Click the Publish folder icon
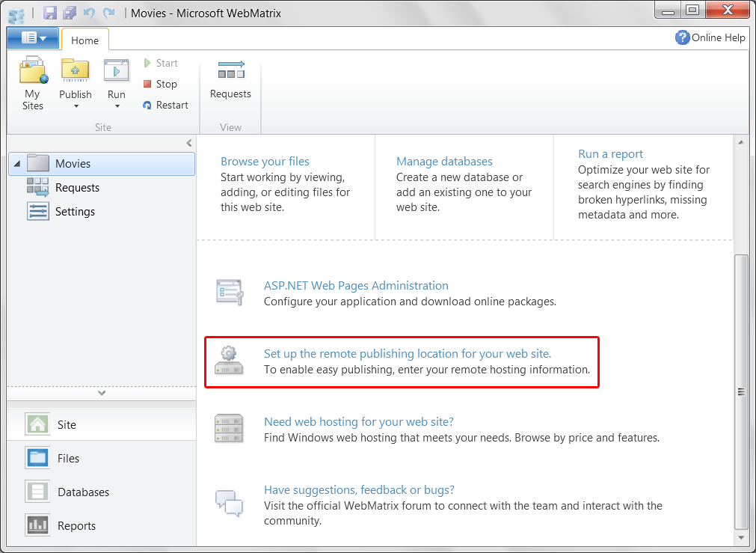The image size is (756, 553). tap(76, 70)
